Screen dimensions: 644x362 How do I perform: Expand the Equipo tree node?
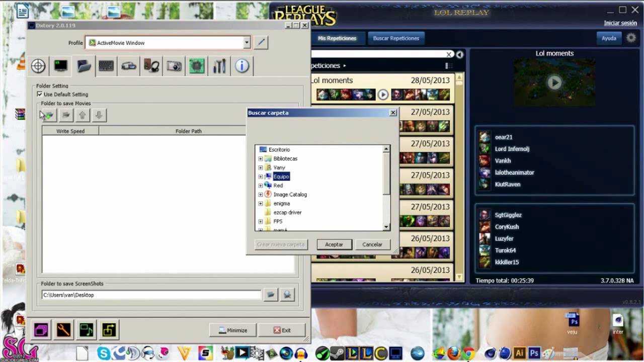[x=261, y=176]
